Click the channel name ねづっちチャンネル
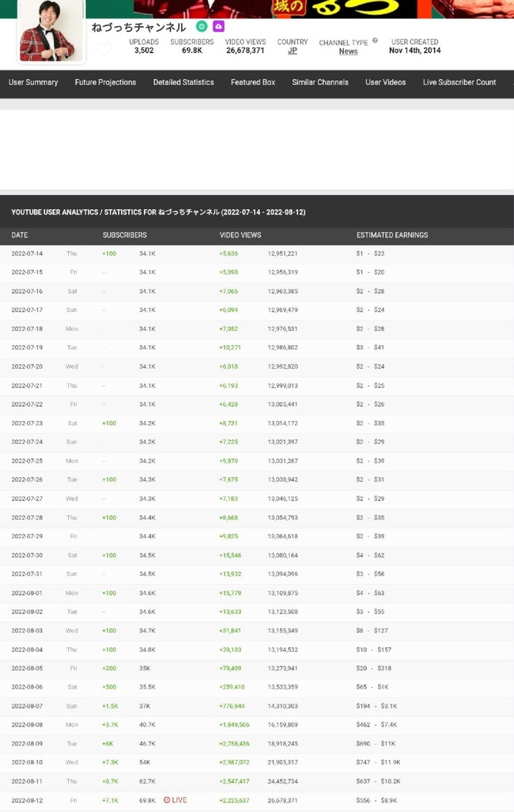 click(x=138, y=28)
